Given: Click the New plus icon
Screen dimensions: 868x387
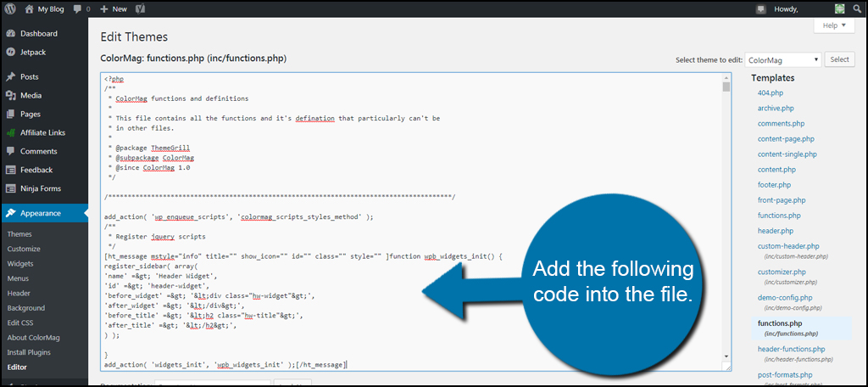Looking at the screenshot, I should click(104, 8).
